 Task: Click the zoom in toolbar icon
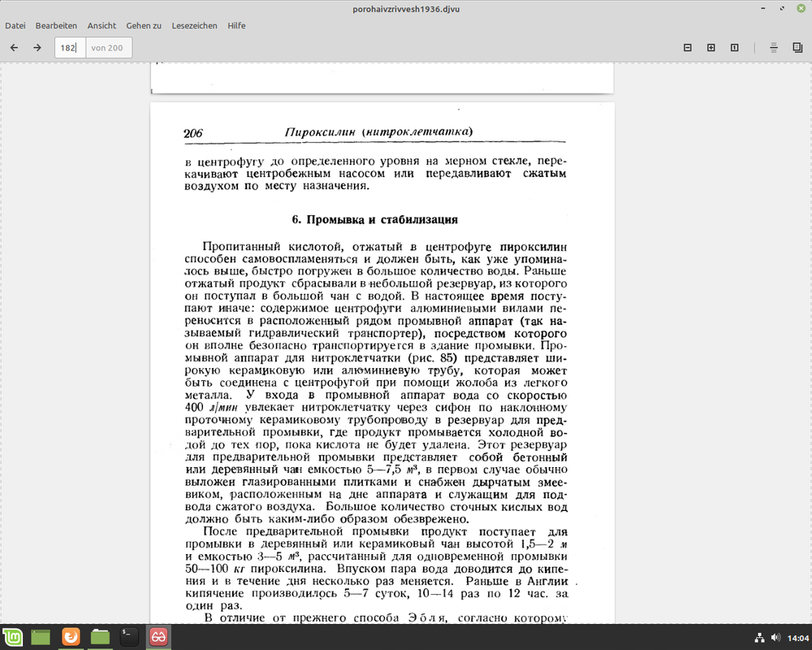tap(711, 48)
